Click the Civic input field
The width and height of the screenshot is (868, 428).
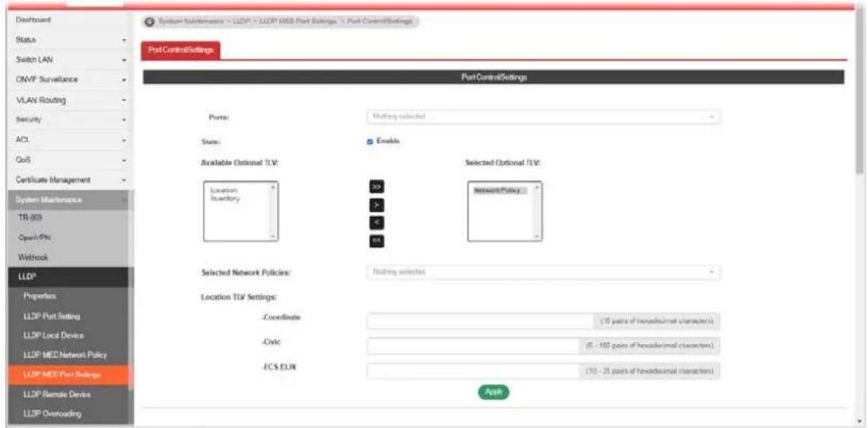pyautogui.click(x=474, y=345)
